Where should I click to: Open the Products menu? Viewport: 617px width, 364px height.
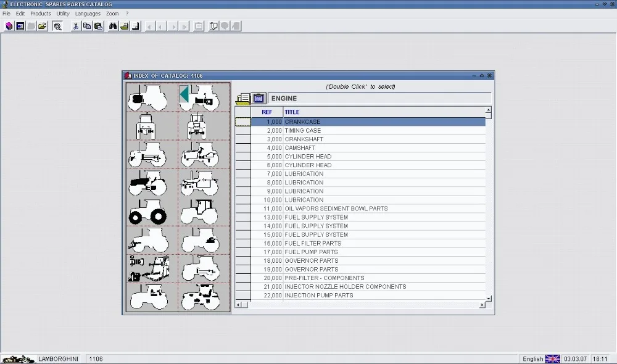point(41,14)
